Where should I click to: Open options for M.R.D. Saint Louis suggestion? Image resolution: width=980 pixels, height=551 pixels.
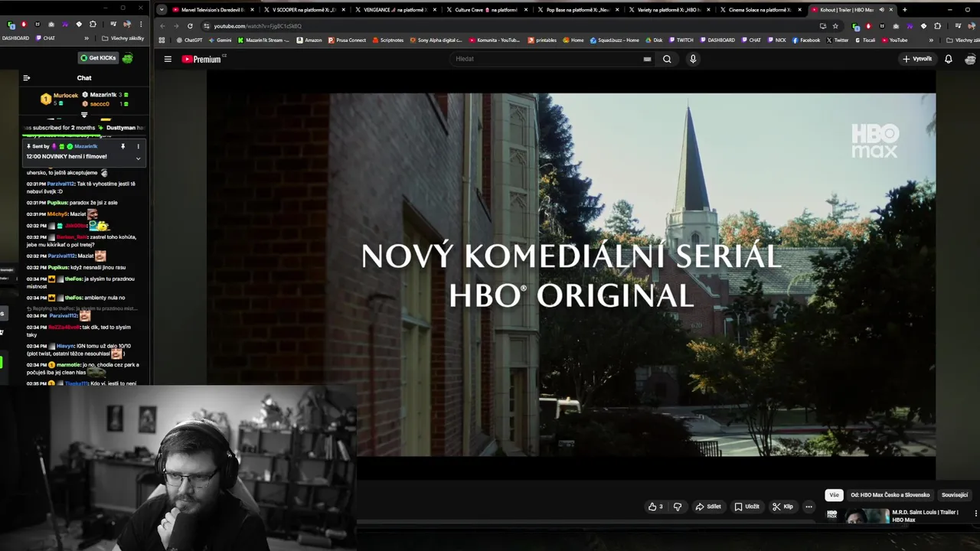tap(975, 513)
